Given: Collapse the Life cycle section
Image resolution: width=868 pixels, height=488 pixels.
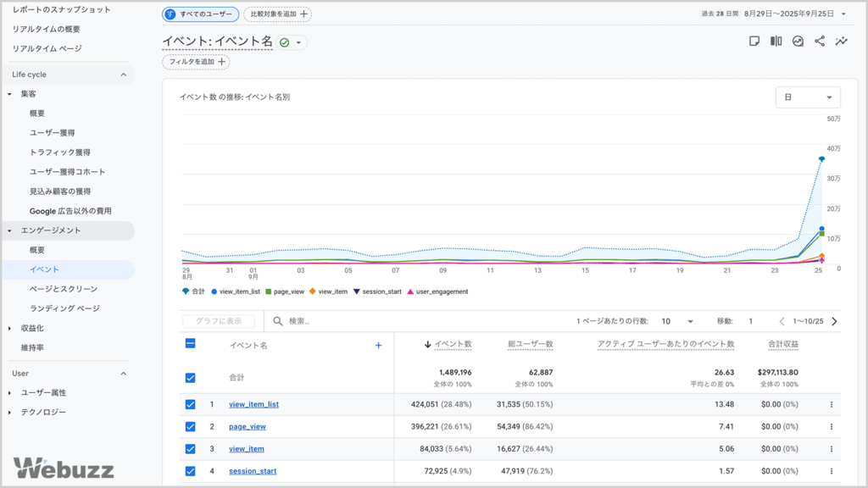Looking at the screenshot, I should 124,75.
